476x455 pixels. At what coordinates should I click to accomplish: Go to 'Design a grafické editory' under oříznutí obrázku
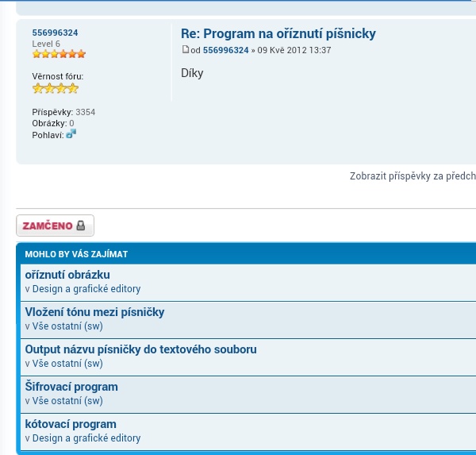[86, 289]
